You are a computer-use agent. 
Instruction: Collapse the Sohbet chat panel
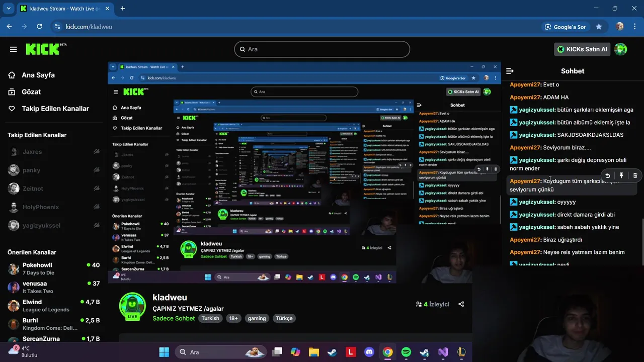(x=510, y=71)
